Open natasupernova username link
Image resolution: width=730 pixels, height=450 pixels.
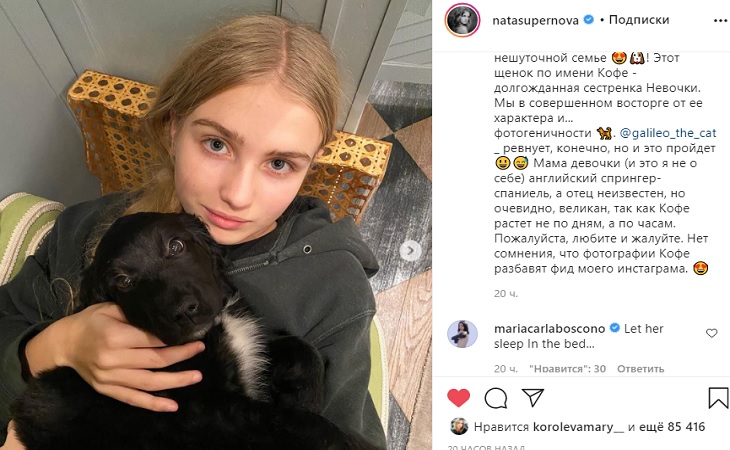click(x=535, y=20)
